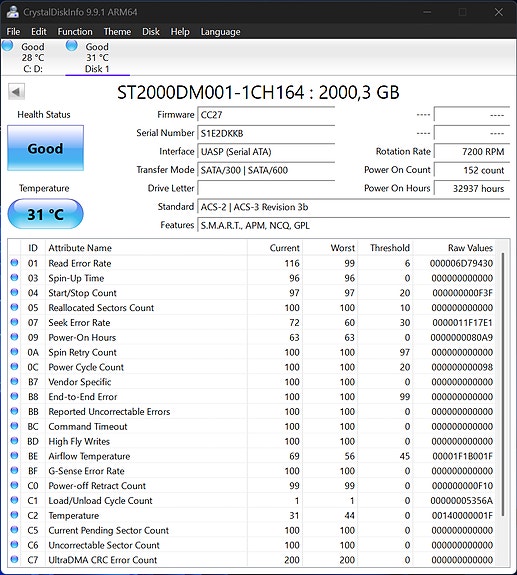Click raw value 000006D79430

(x=461, y=263)
